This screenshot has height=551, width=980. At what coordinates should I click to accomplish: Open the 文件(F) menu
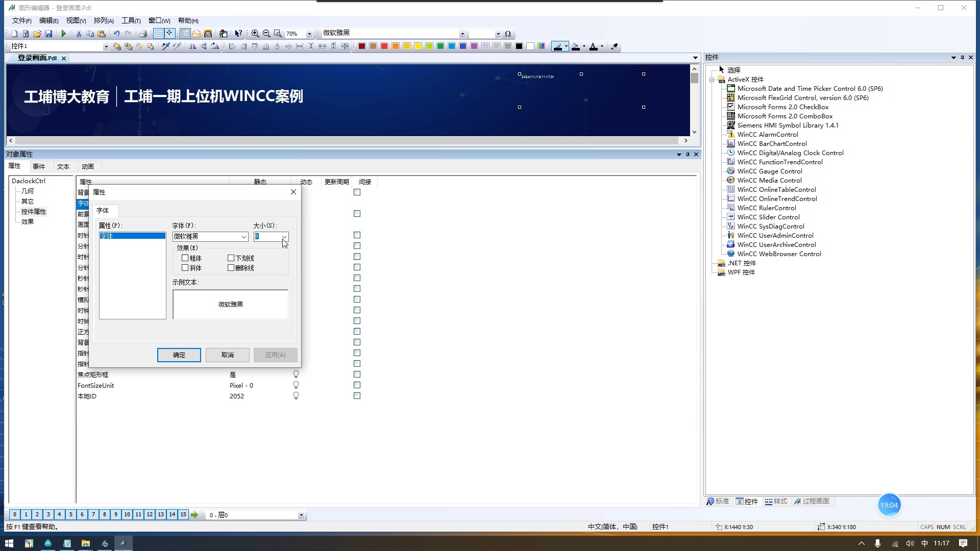coord(21,21)
